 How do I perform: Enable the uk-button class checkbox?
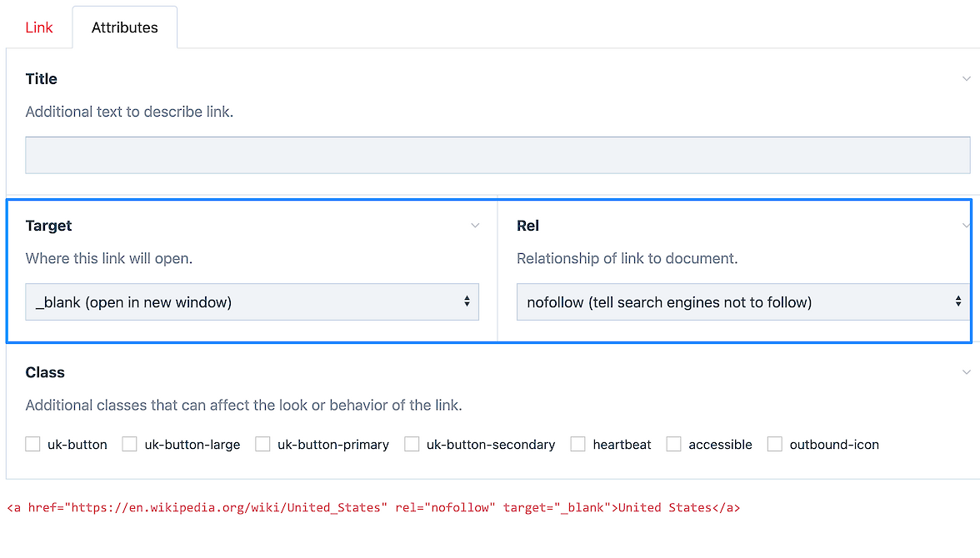coord(33,445)
